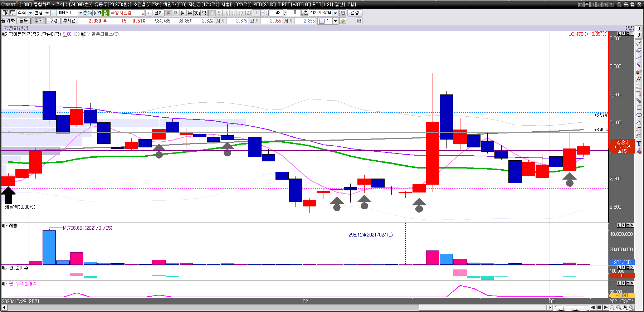Click the refresh icon beside green plus
Viewport: 644px width, 312px height.
pyautogui.click(x=359, y=21)
